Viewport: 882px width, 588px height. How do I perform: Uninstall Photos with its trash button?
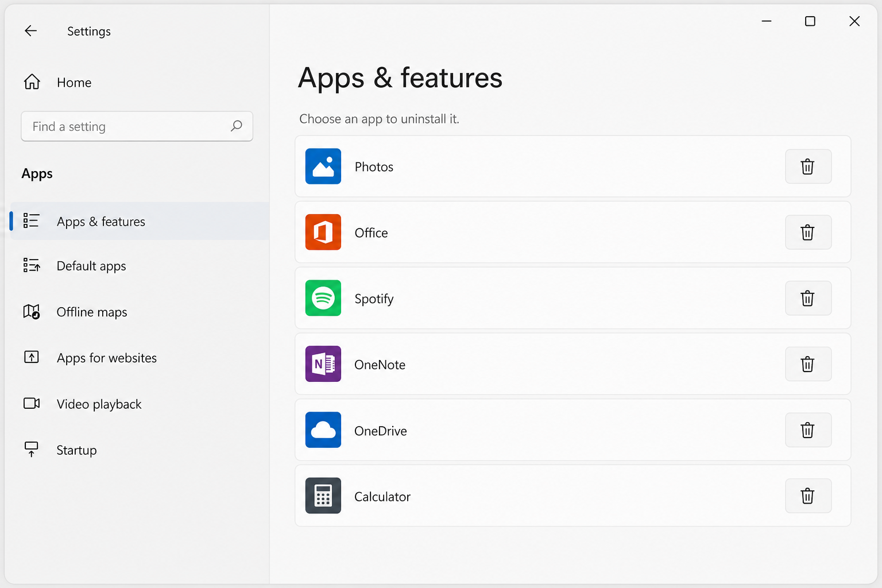point(808,167)
